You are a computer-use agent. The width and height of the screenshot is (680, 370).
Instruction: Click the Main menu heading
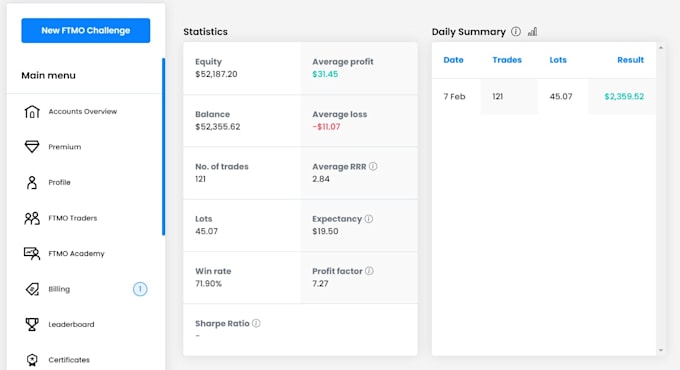(x=48, y=75)
